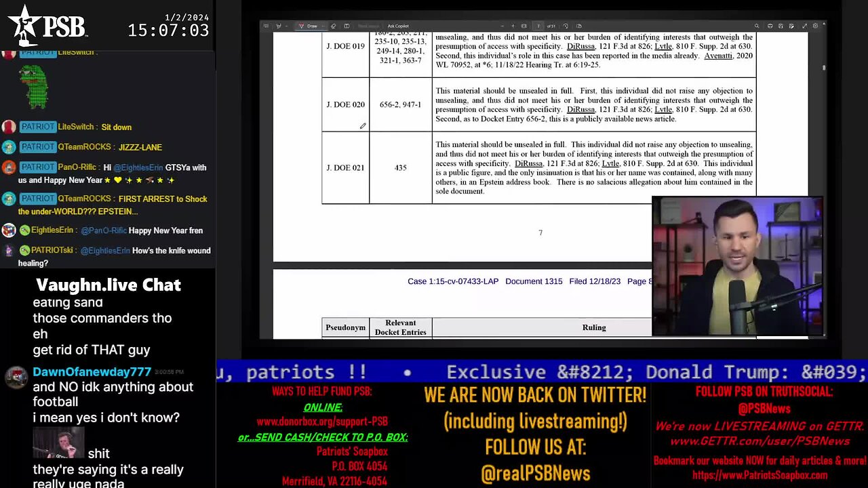Click EightiesErin username beside Happy New Year
This screenshot has width=868, height=488.
tap(52, 230)
